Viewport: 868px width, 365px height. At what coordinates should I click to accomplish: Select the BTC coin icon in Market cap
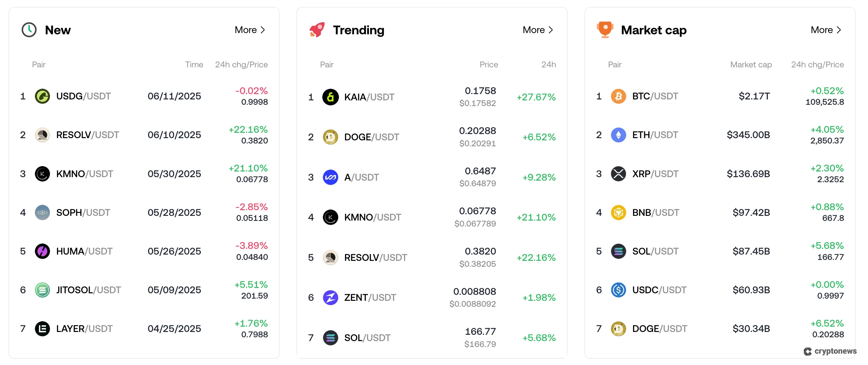pos(618,96)
